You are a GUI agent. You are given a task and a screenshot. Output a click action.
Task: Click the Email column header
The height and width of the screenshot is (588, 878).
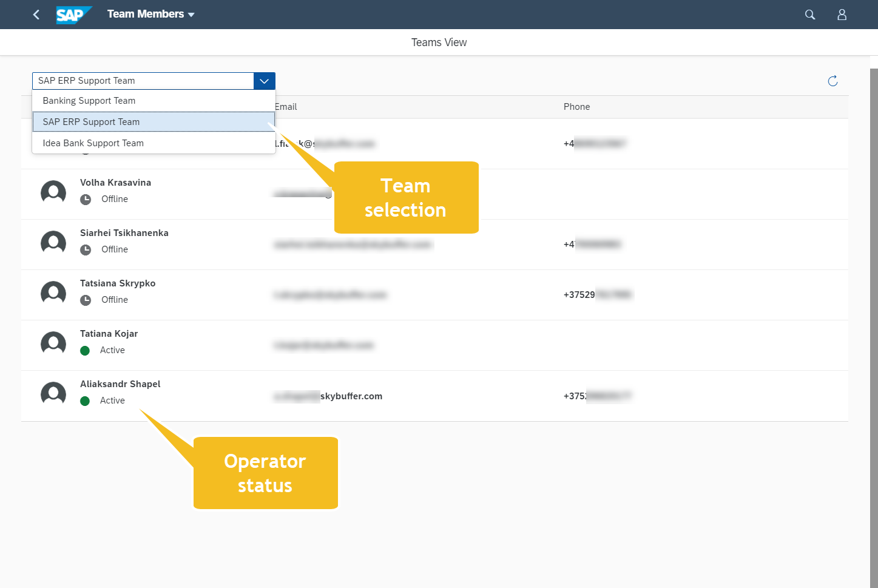286,107
